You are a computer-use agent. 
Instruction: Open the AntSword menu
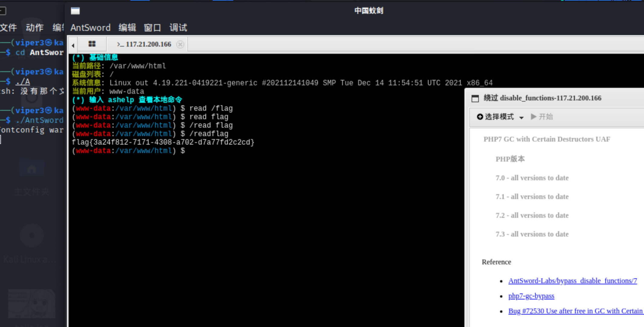click(x=90, y=28)
